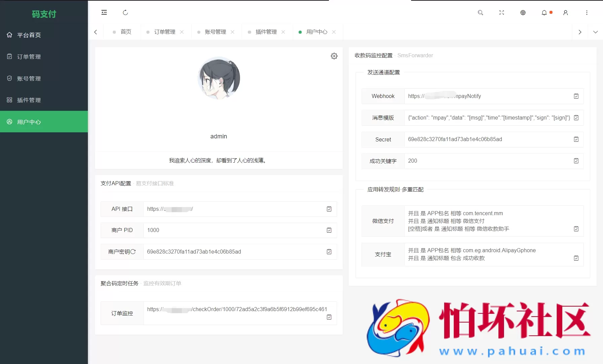Image resolution: width=603 pixels, height=364 pixels.
Task: Regenerate the 商户密钥 merchant key
Action: pos(134,252)
